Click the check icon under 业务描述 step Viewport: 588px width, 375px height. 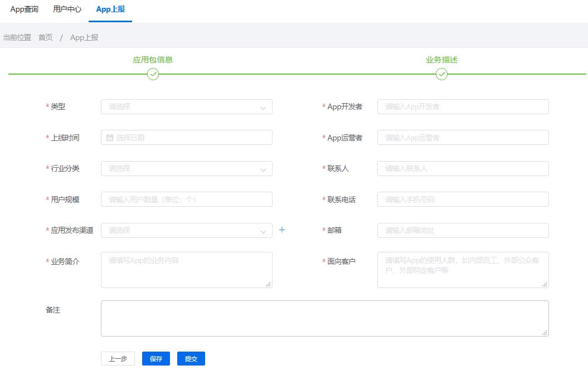coord(441,73)
